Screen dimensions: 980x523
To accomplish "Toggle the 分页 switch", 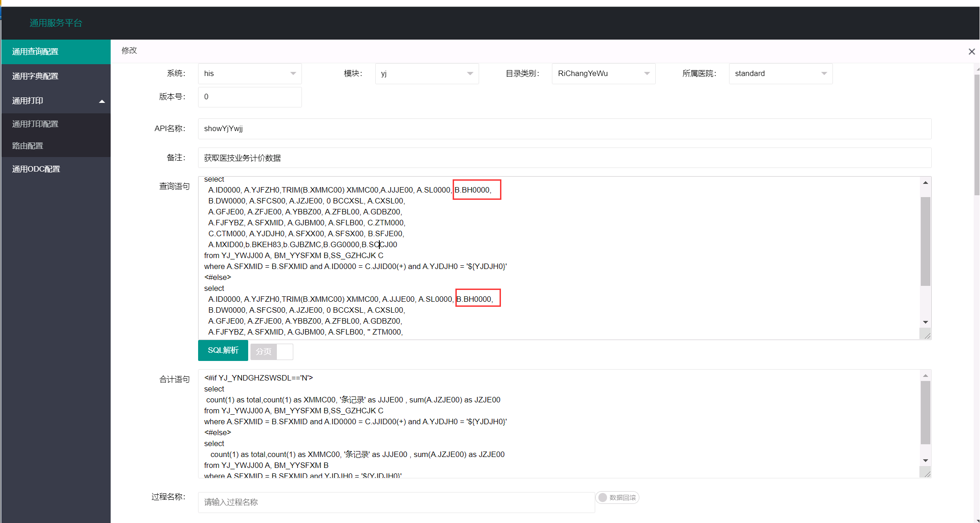I will [x=271, y=351].
